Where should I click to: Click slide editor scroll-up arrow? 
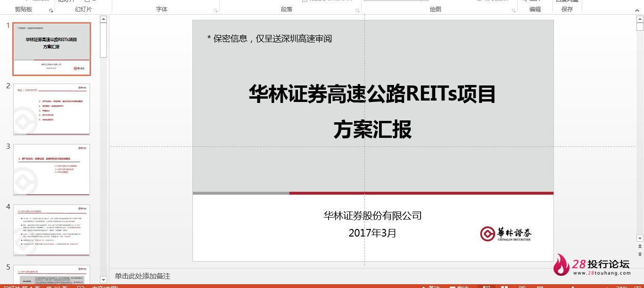pyautogui.click(x=640, y=19)
